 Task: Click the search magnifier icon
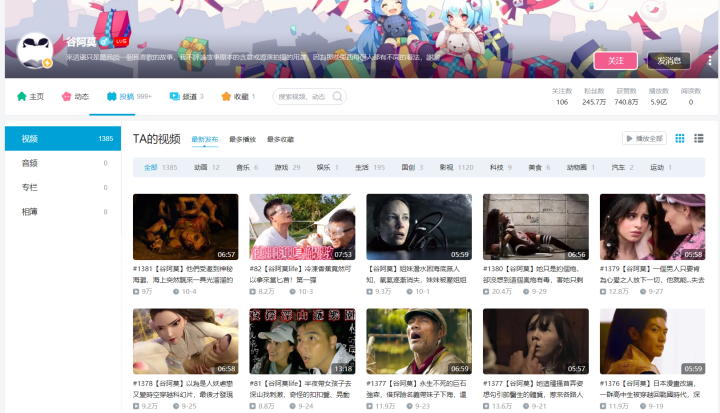click(339, 97)
